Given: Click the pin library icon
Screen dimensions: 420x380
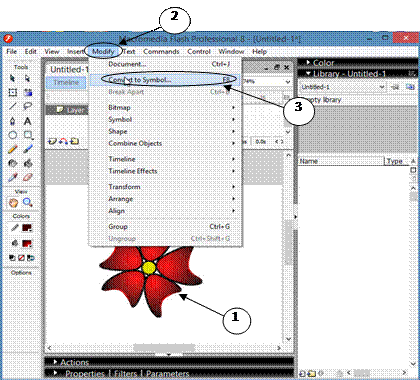Looking at the screenshot, I should [x=396, y=87].
